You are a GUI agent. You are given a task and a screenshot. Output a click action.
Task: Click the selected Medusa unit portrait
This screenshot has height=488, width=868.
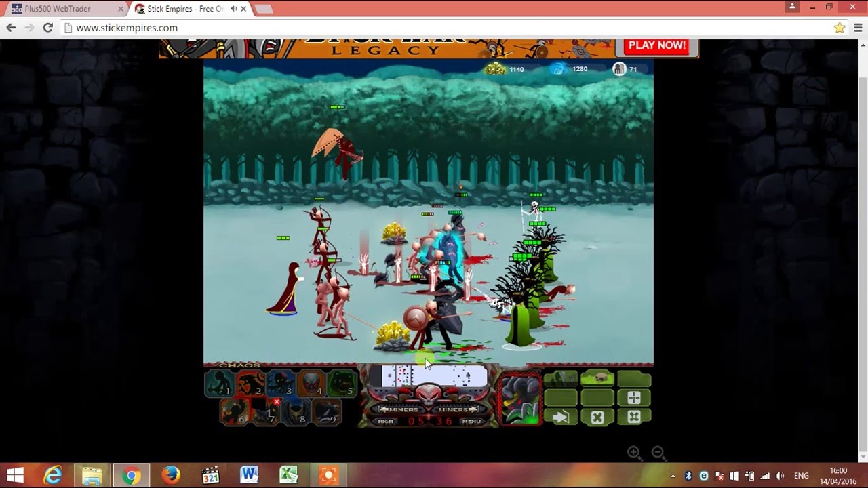521,399
